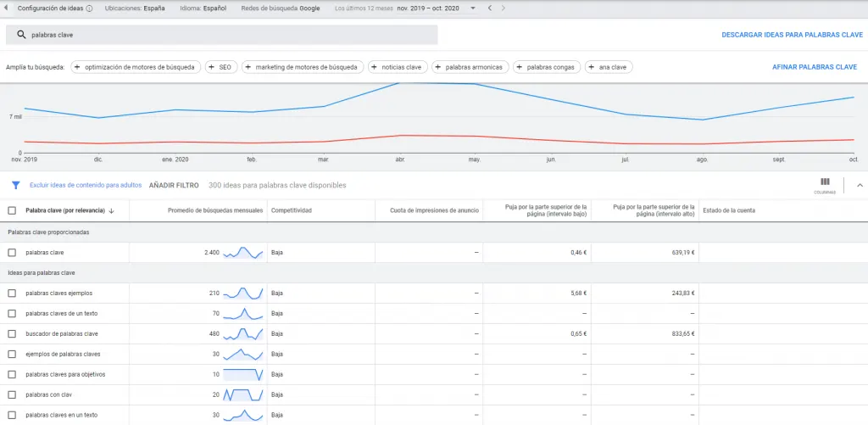Viewport: 868px width, 425px height.
Task: Open the date range dropdown arrow
Action: pyautogui.click(x=473, y=8)
